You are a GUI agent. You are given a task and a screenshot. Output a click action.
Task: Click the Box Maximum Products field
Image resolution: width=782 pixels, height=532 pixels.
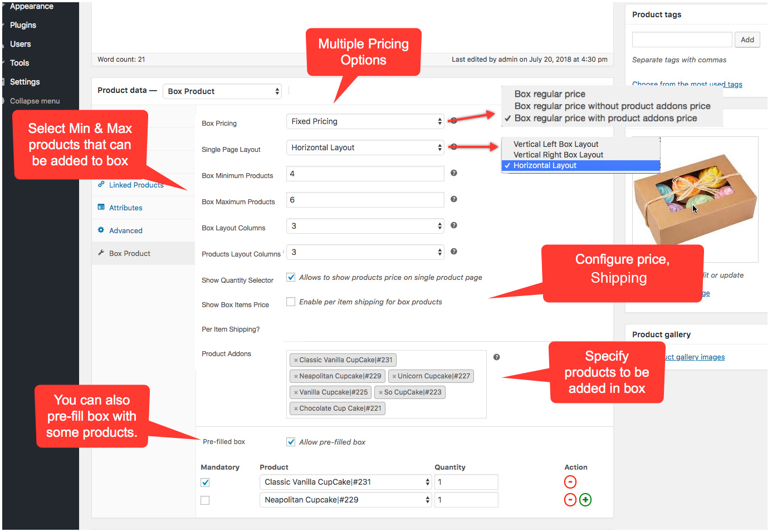coord(365,200)
